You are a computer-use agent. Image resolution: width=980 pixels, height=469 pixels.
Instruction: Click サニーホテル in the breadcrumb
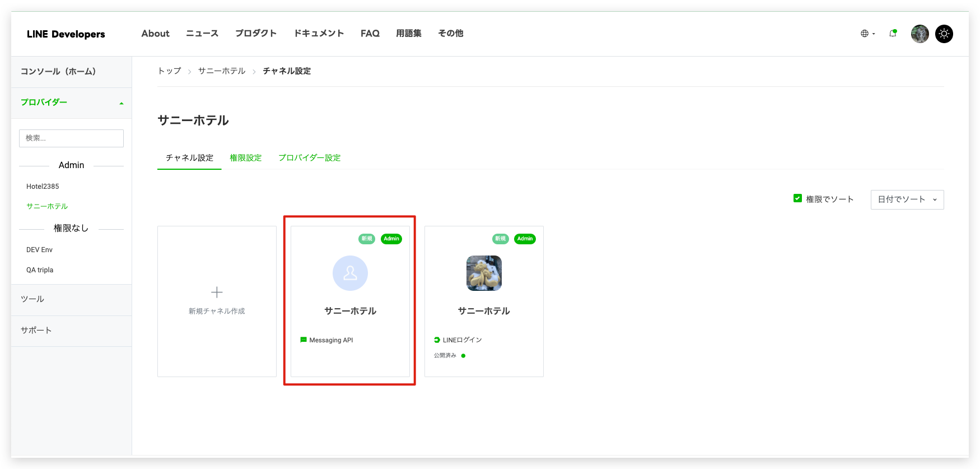pyautogui.click(x=222, y=71)
